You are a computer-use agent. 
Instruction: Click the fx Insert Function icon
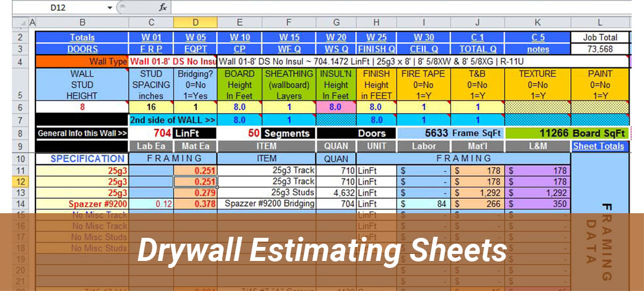163,8
